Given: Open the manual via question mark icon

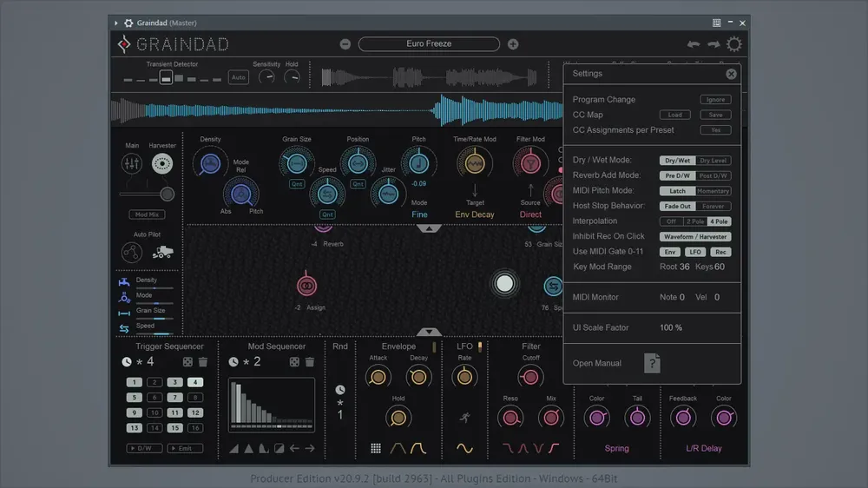Looking at the screenshot, I should point(652,363).
